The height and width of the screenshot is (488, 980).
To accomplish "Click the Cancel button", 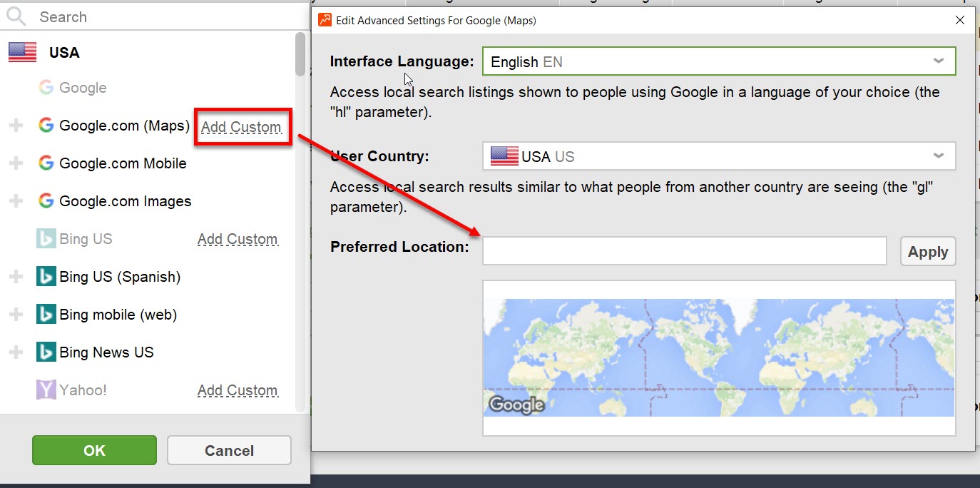I will click(230, 450).
